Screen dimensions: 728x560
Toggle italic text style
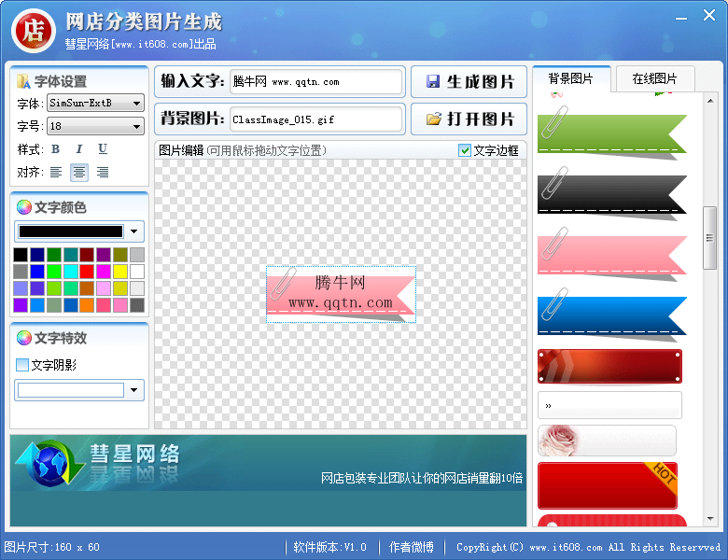79,149
